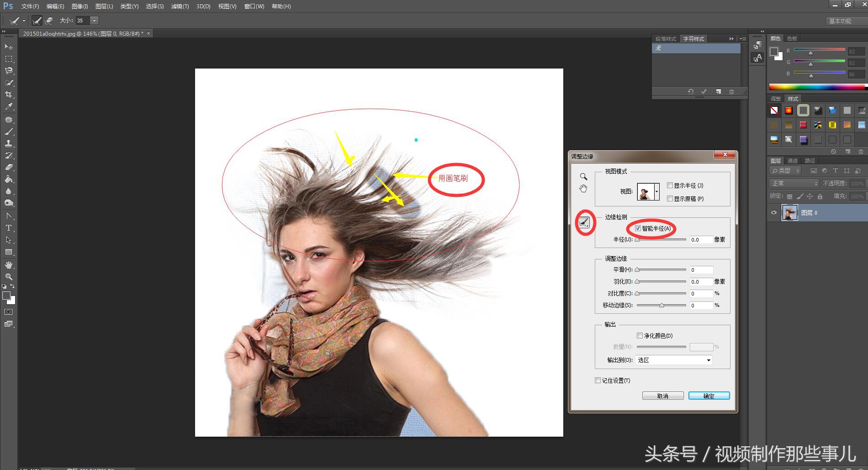Open the brush size dropdown arrow

(94, 21)
